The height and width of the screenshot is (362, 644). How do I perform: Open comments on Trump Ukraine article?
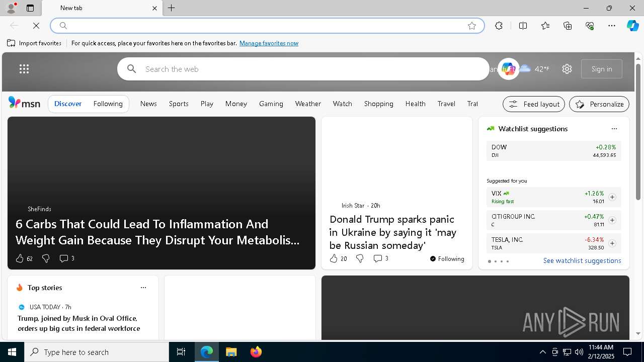coord(381,258)
